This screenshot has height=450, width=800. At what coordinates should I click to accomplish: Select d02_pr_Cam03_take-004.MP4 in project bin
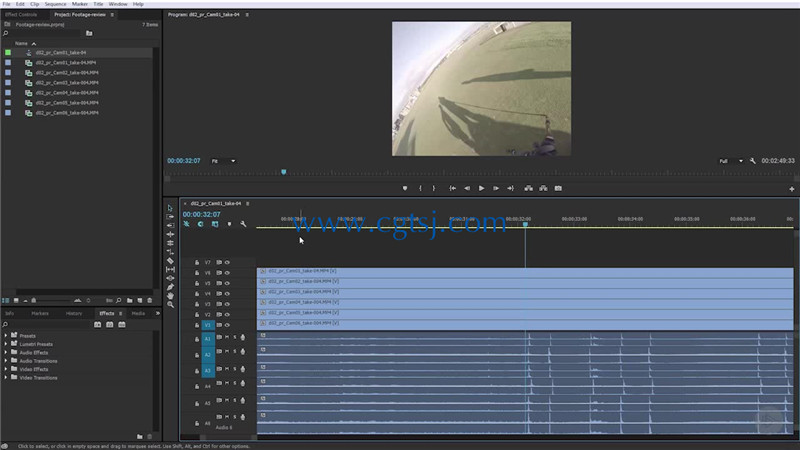point(67,83)
